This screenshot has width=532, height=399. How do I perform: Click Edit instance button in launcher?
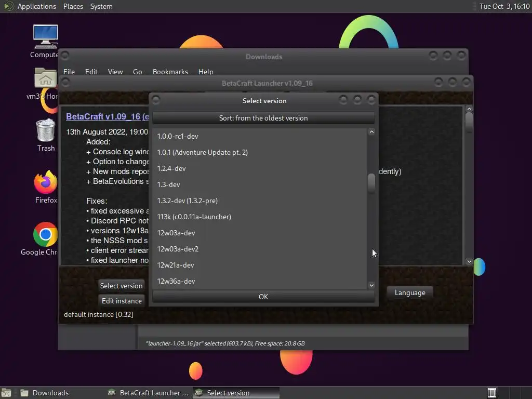(122, 301)
